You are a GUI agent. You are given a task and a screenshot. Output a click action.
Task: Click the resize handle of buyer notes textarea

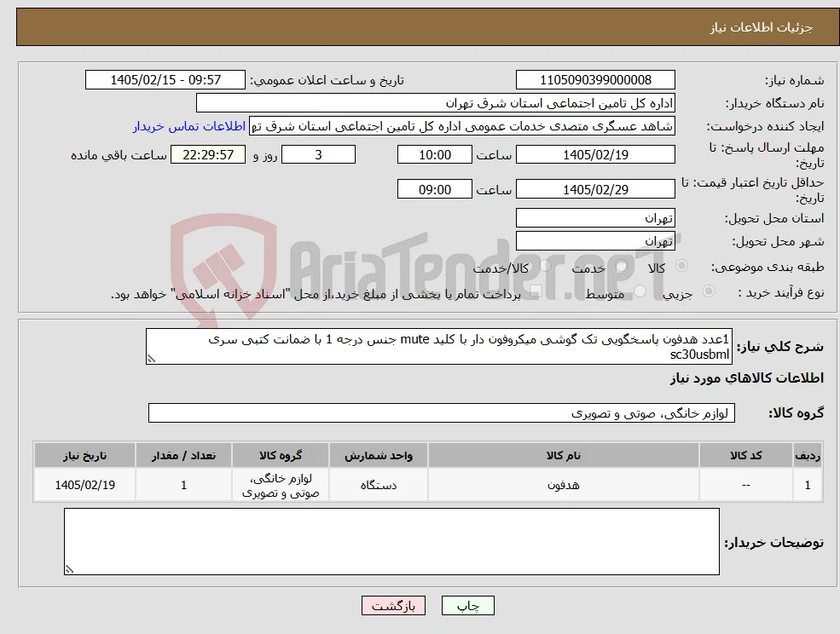(x=69, y=570)
